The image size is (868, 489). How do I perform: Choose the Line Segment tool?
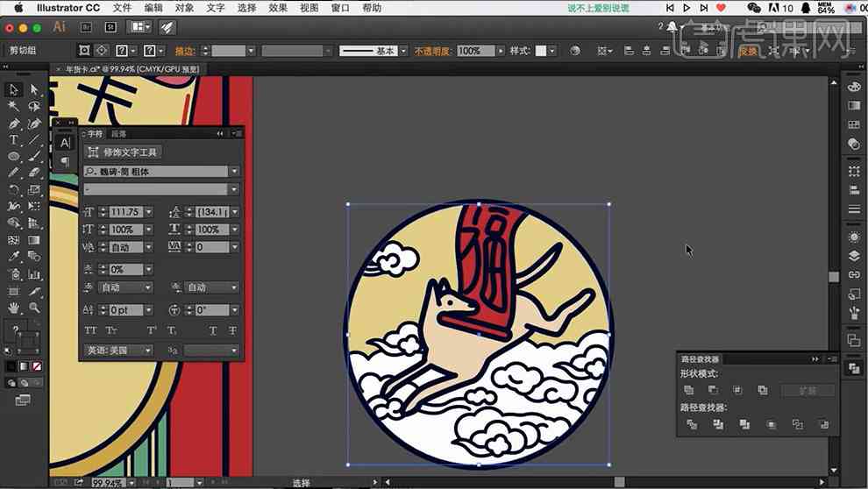click(x=34, y=139)
